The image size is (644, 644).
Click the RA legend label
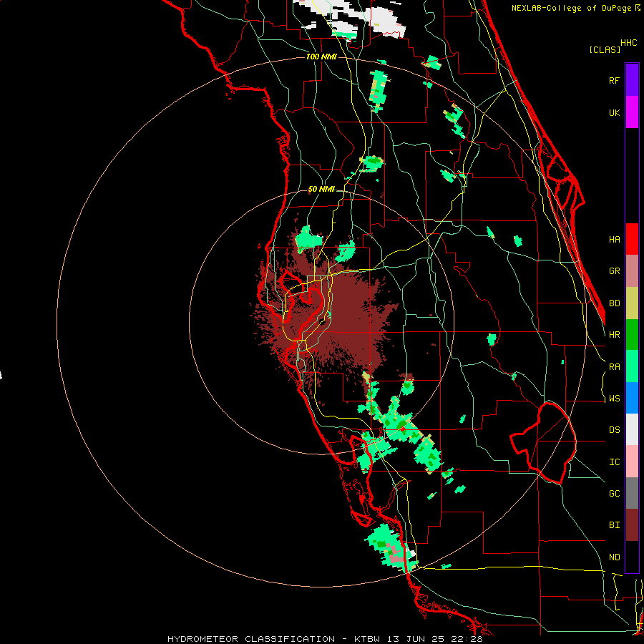tap(614, 367)
